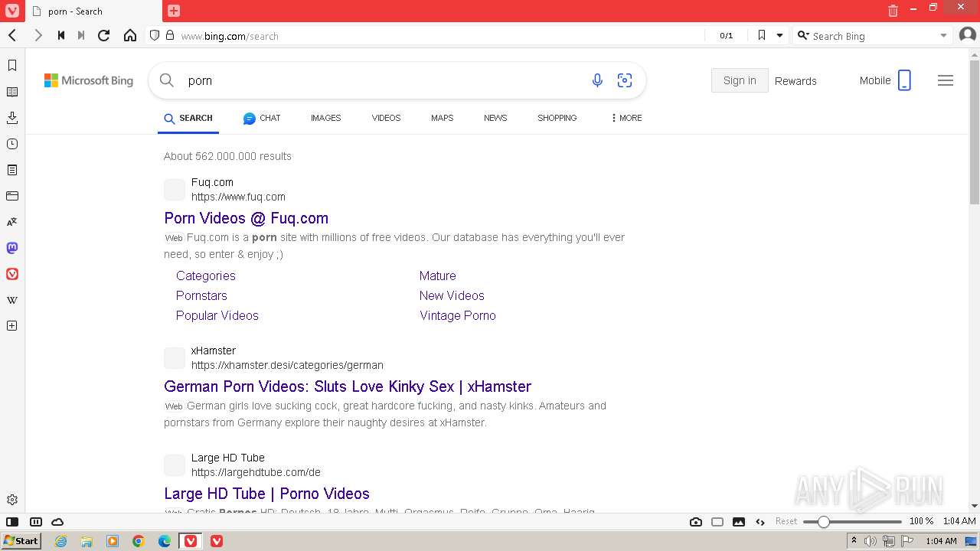Image resolution: width=980 pixels, height=551 pixels.
Task: Open the Downloads side panel
Action: click(12, 118)
